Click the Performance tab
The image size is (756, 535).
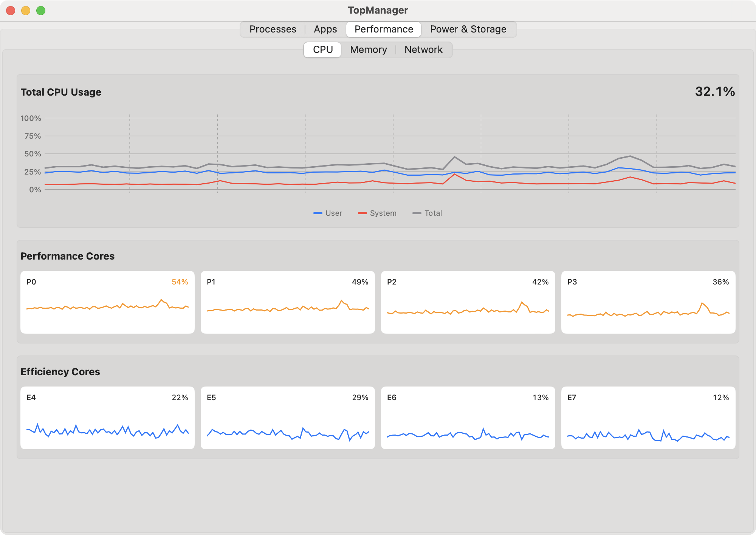(384, 29)
